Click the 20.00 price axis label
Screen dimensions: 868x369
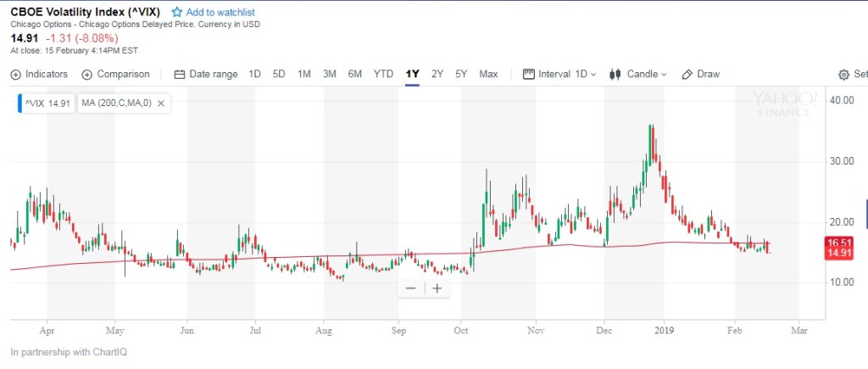tap(841, 222)
